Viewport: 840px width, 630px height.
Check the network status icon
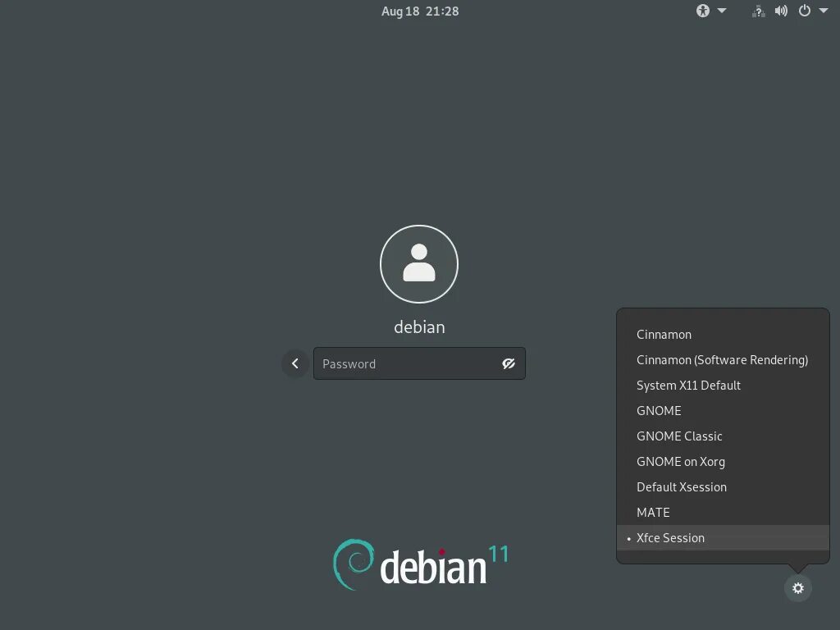[x=758, y=11]
